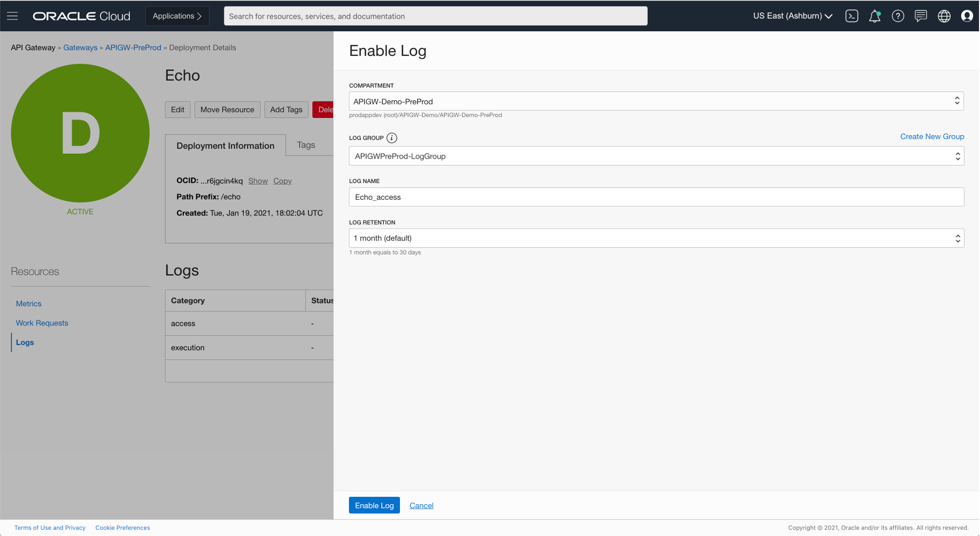
Task: Launch the Cloud Shell terminal
Action: point(852,16)
